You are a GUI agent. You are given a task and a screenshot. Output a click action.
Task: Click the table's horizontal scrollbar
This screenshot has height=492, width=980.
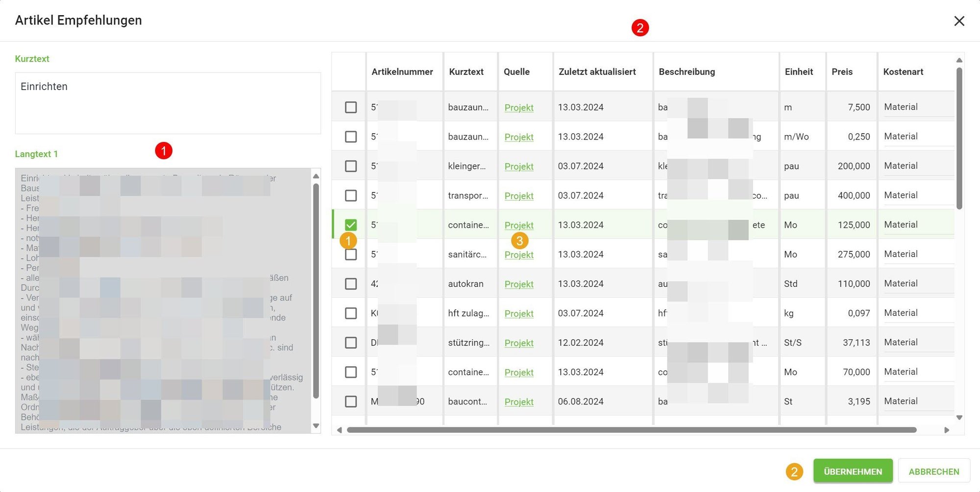631,430
